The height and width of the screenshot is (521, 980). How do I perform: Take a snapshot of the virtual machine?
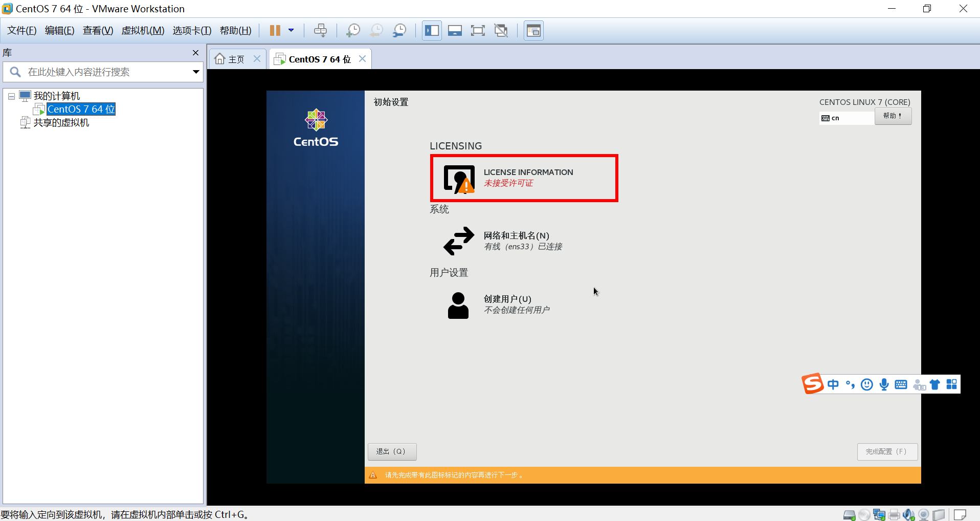(x=353, y=31)
